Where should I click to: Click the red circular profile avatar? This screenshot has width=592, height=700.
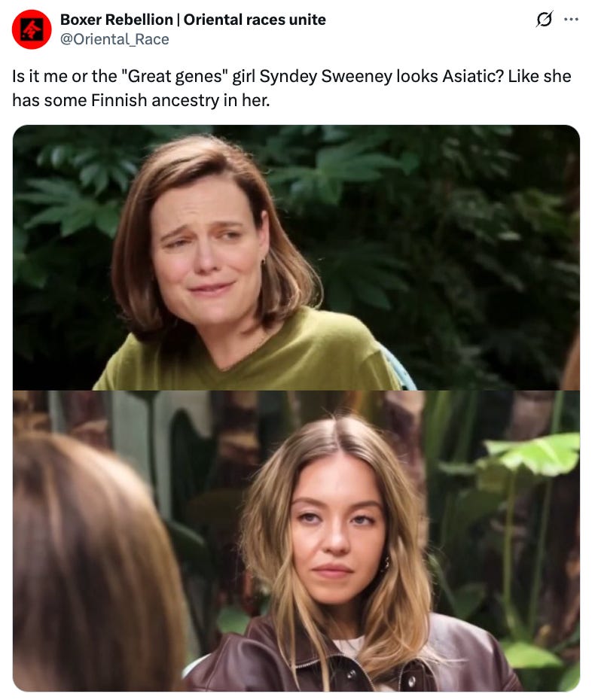32,29
